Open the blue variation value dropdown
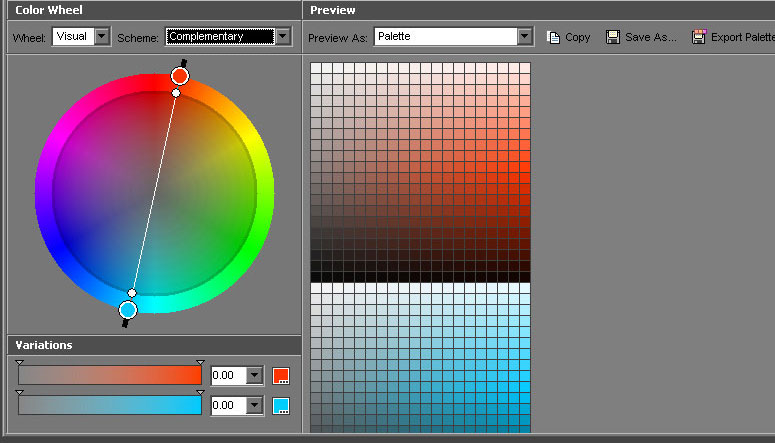Viewport: 775px width, 443px height. point(255,405)
